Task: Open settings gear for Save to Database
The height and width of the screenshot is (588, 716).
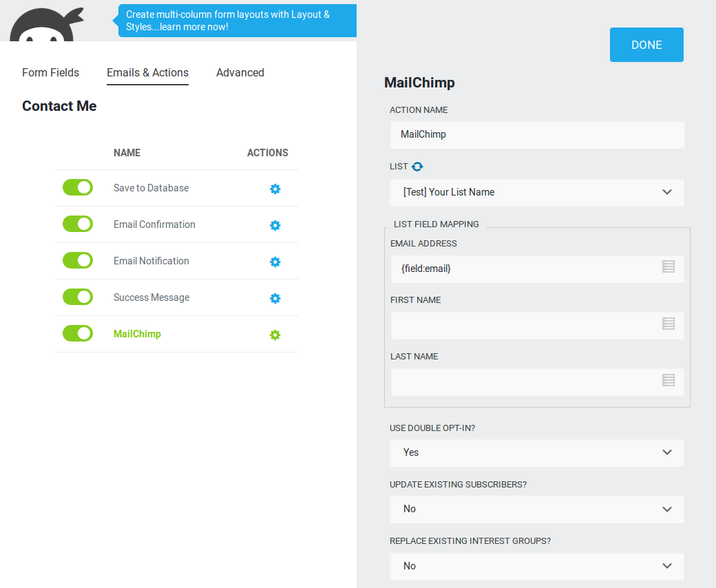Action: [275, 189]
